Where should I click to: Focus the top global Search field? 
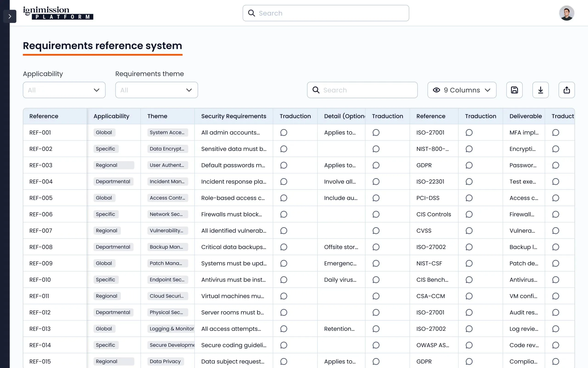coord(326,13)
